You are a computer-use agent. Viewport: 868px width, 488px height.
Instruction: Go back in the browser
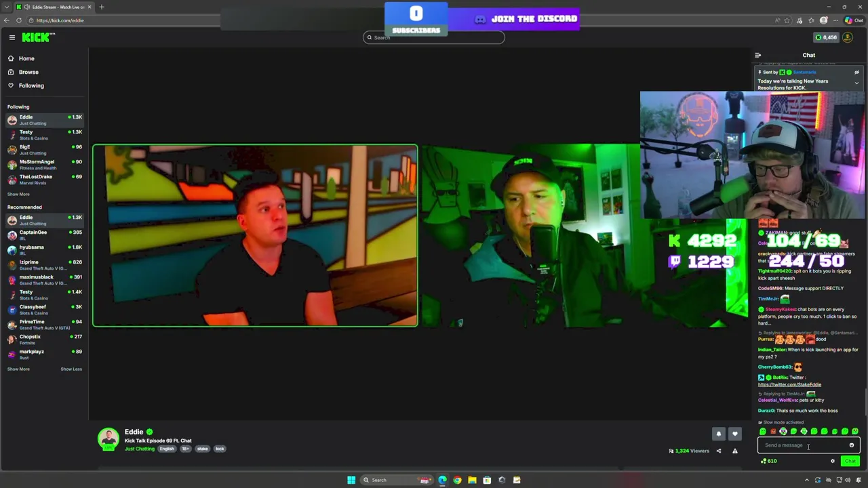click(7, 20)
